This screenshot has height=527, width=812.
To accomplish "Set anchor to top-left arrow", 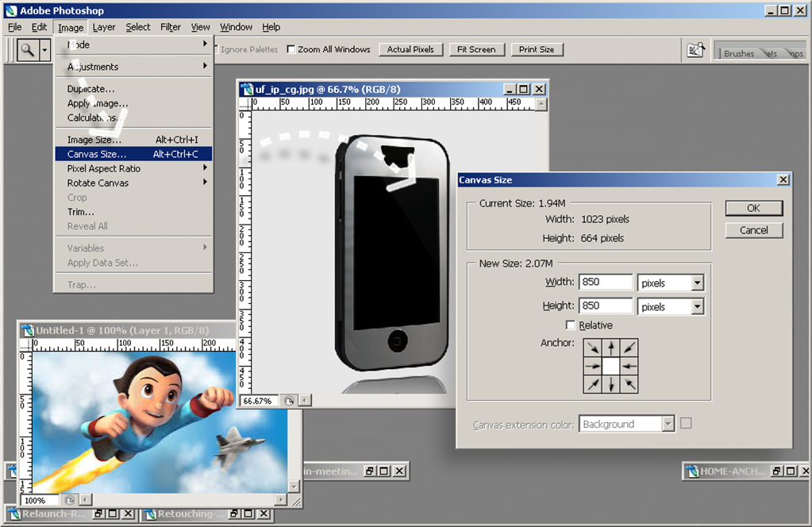I will pos(593,348).
